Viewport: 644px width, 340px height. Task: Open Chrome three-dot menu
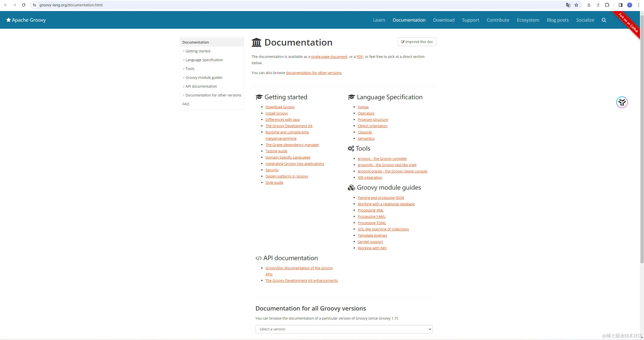639,5
